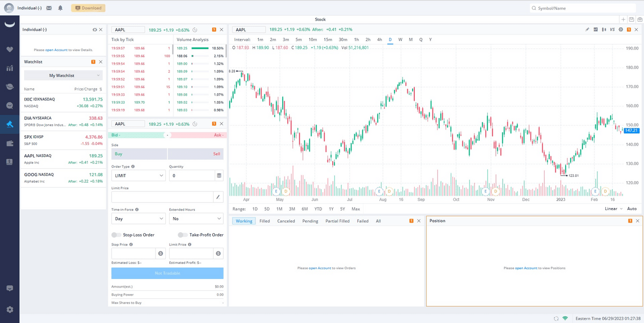644x323 pixels.
Task: Open the trade hammer sidebar icon
Action: coord(10,124)
